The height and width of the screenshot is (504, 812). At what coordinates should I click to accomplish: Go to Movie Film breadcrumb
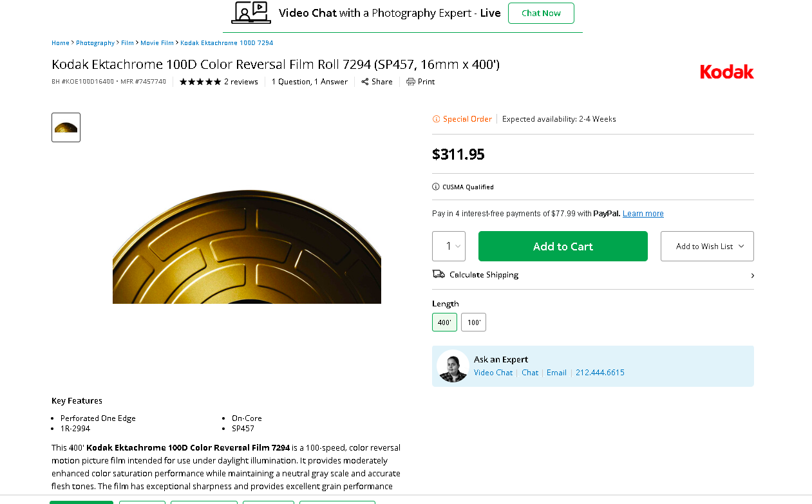click(x=157, y=43)
